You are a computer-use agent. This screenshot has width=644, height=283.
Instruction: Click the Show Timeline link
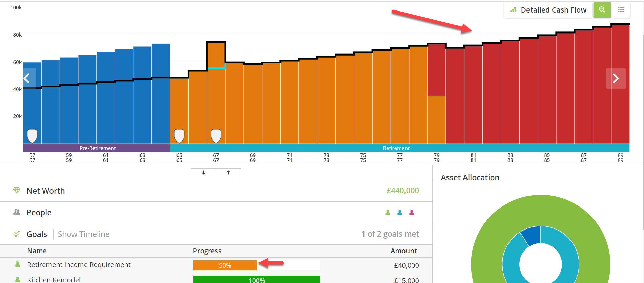84,234
